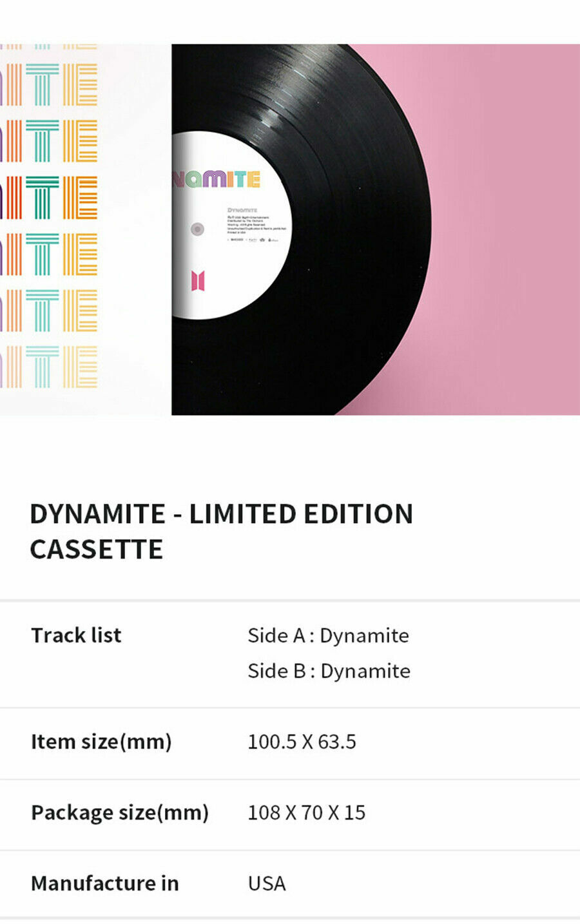
Task: Click the small Dynamite text on record label
Action: [242, 210]
